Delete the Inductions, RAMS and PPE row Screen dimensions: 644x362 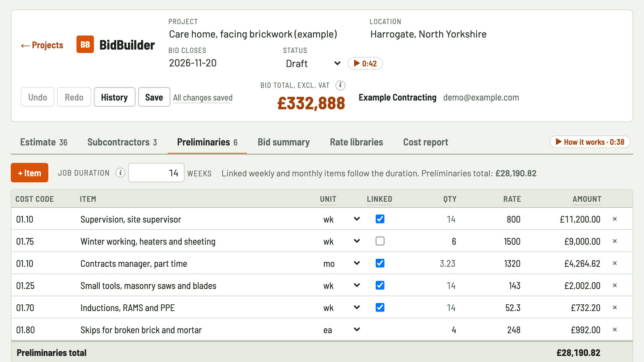[x=614, y=307]
